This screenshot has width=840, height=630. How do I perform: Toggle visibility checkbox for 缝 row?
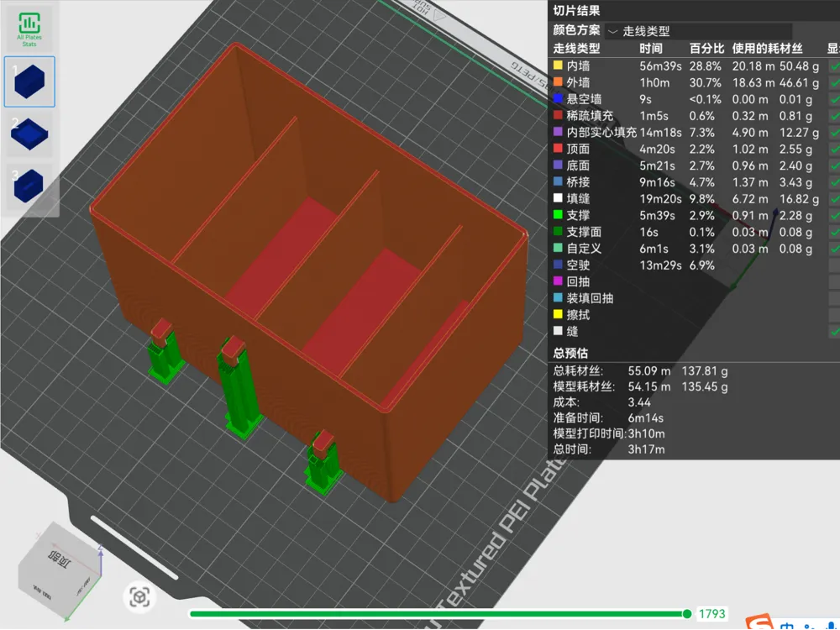834,332
